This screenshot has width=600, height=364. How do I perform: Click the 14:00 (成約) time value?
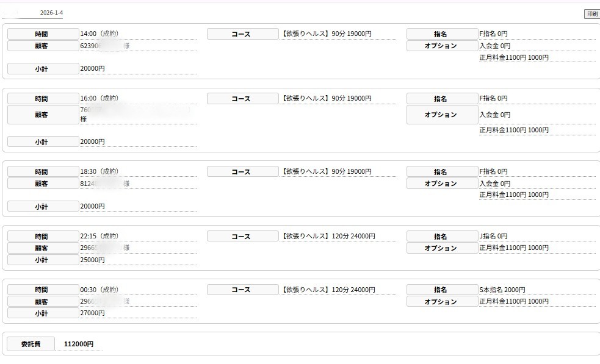(x=99, y=34)
